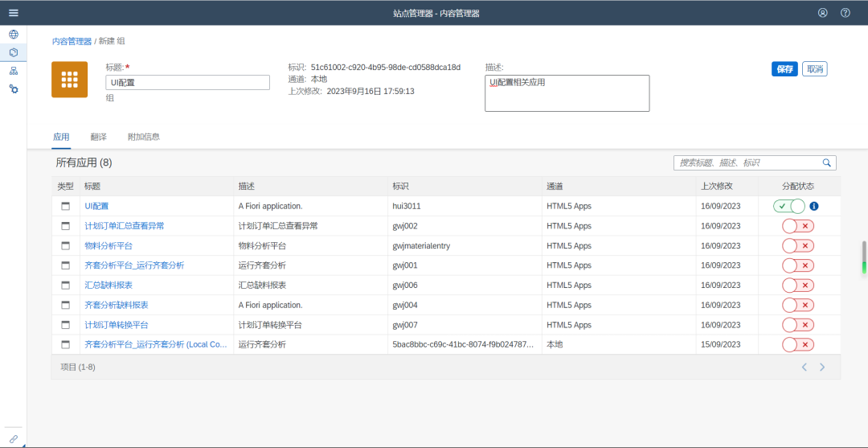Open the user profile icon
The height and width of the screenshot is (448, 868).
click(823, 13)
